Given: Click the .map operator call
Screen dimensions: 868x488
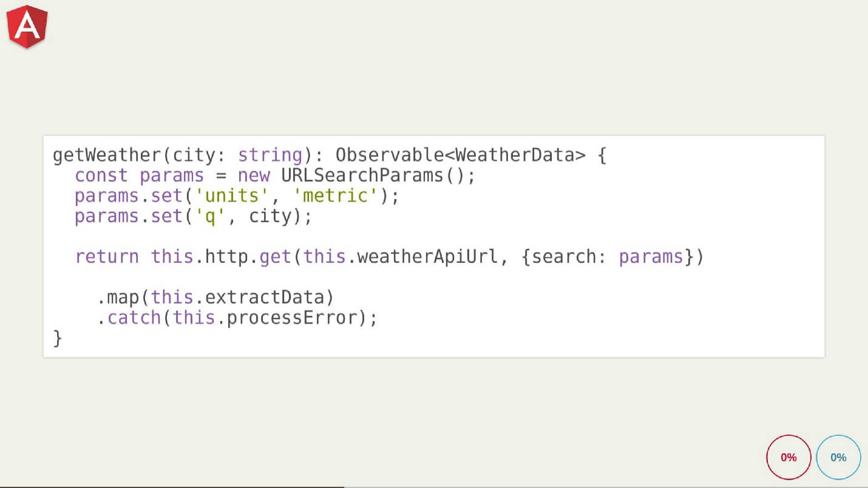Looking at the screenshot, I should pyautogui.click(x=123, y=297).
